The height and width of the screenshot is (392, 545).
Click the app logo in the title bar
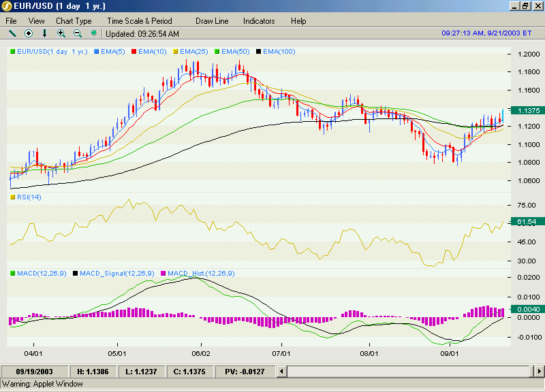7,6
